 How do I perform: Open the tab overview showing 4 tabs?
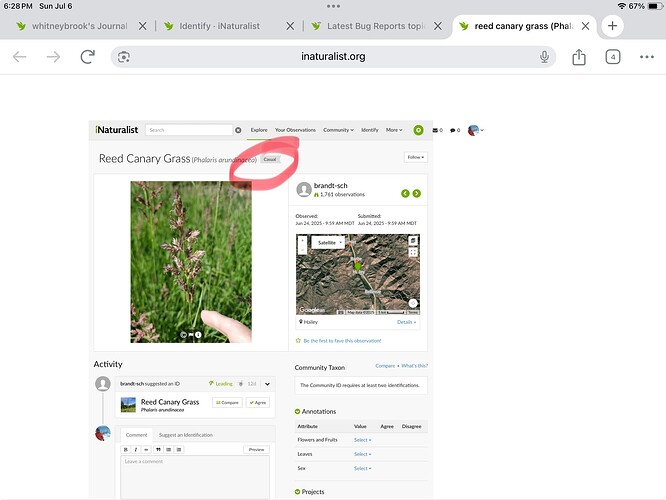click(x=612, y=57)
